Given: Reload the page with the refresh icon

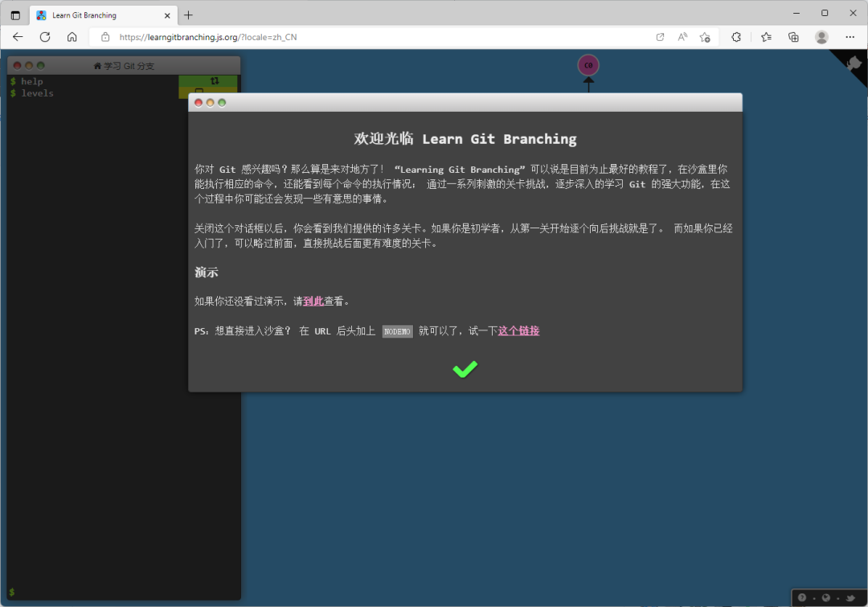Looking at the screenshot, I should tap(45, 37).
